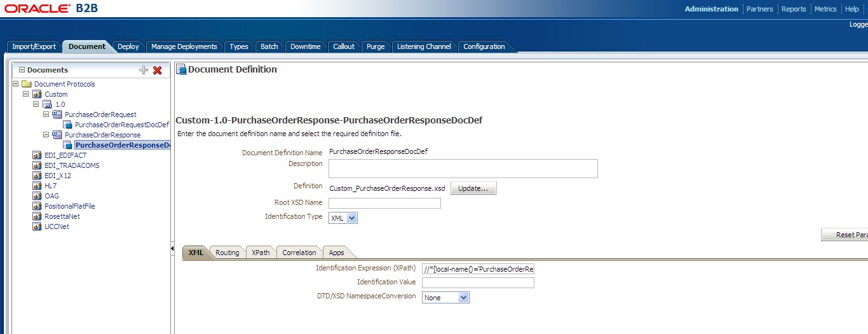Click the Identification Expression (XPath) field

(478, 268)
